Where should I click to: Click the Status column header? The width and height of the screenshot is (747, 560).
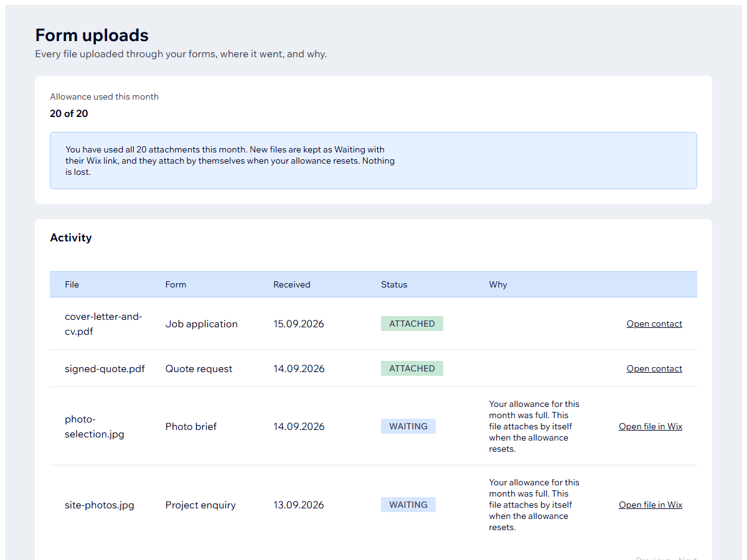pyautogui.click(x=394, y=284)
